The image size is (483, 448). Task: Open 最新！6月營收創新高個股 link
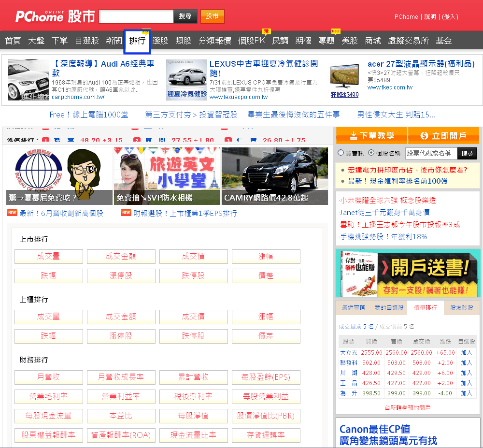pos(61,213)
